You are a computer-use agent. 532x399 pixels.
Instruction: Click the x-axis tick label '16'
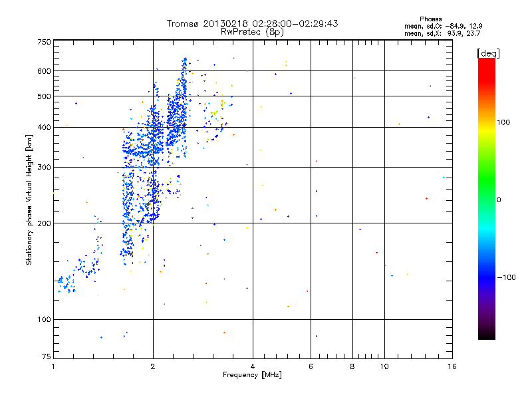pyautogui.click(x=452, y=366)
